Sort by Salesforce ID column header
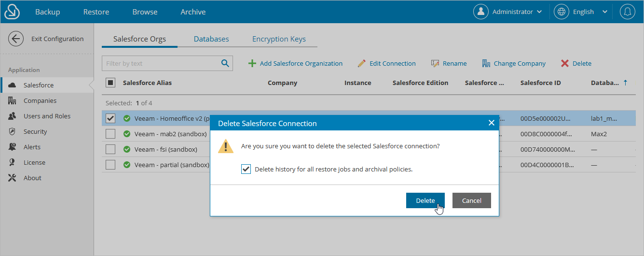The image size is (644, 256). (x=540, y=83)
